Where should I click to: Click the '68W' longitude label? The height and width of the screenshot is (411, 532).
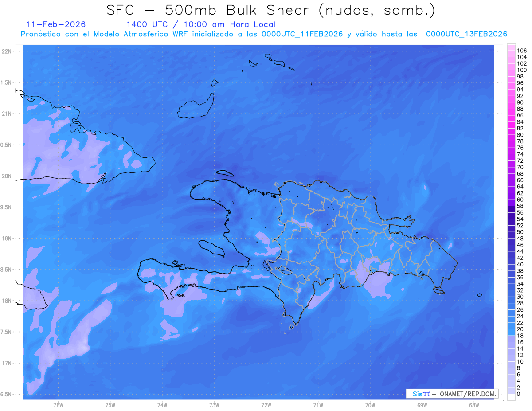pos(474,405)
